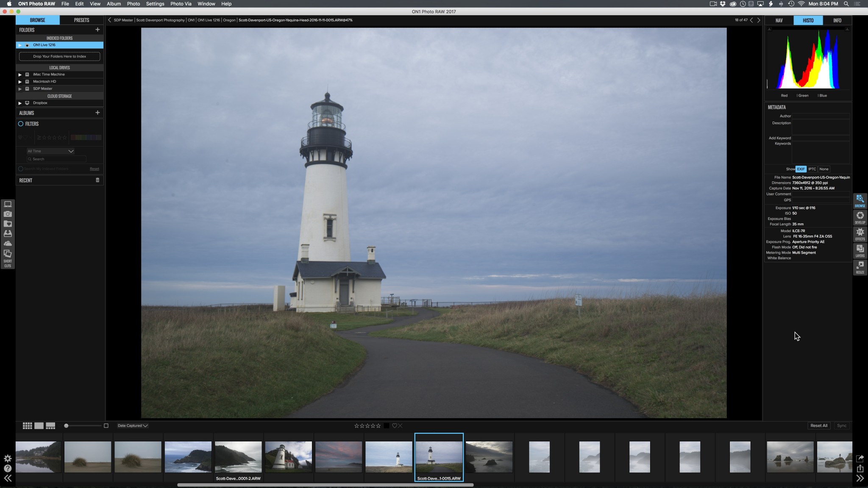Viewport: 868px width, 488px height.
Task: Adjust the thumbnail size slider
Action: [x=66, y=426]
